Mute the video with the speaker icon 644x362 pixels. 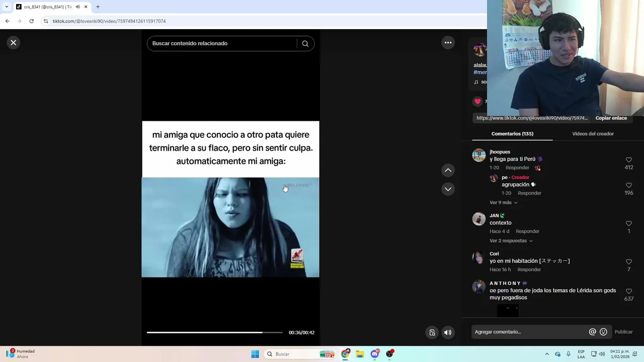click(447, 332)
